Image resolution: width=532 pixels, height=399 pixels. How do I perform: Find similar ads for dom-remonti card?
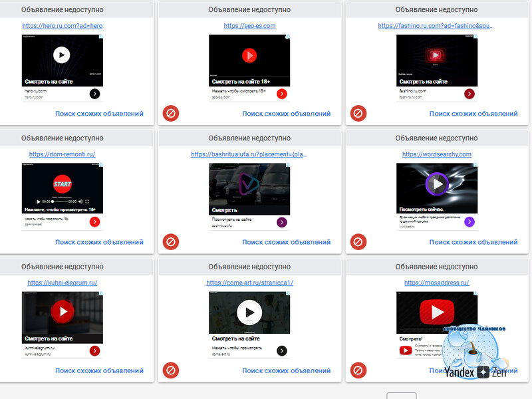pos(99,242)
